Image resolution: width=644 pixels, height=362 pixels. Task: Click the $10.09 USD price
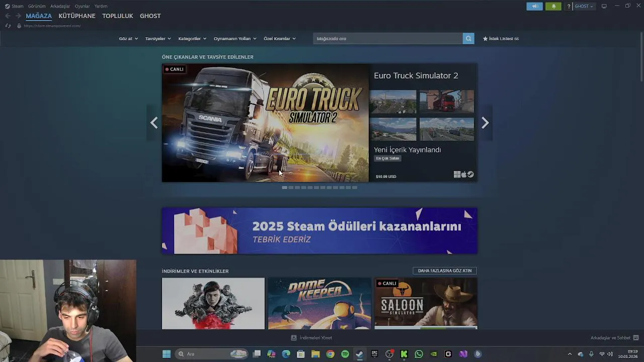pos(386,176)
